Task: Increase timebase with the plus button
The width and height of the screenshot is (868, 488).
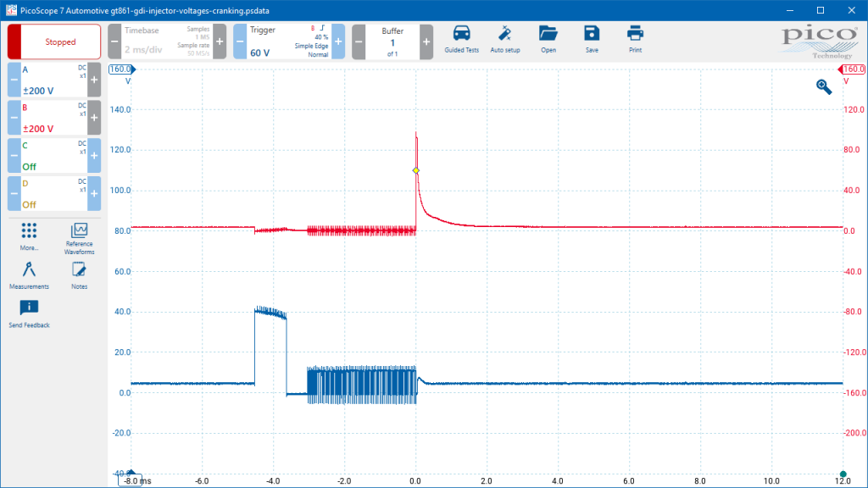Action: (x=220, y=42)
